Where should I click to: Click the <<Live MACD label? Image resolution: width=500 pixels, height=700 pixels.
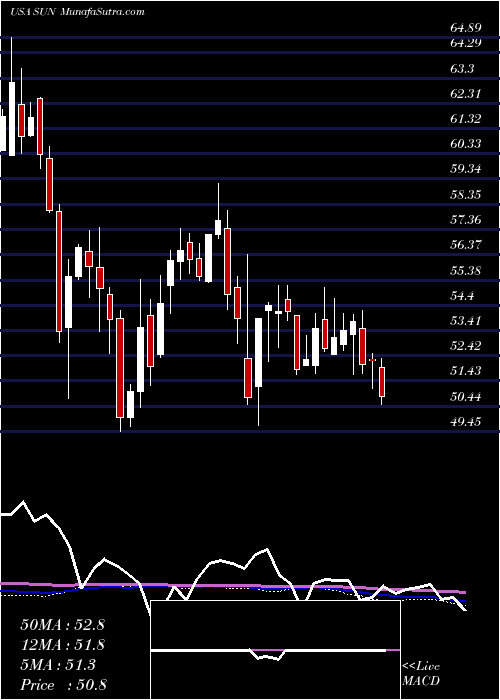pos(421,674)
